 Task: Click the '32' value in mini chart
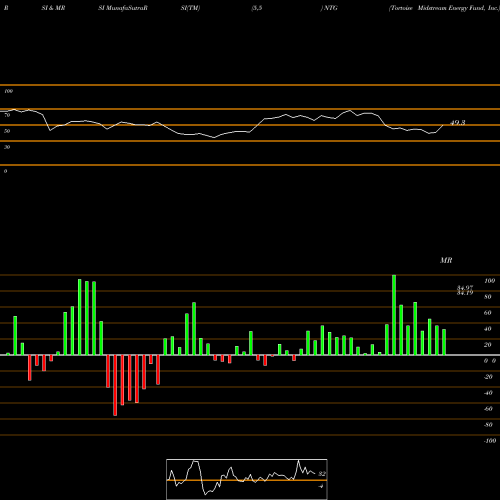pyautogui.click(x=322, y=474)
